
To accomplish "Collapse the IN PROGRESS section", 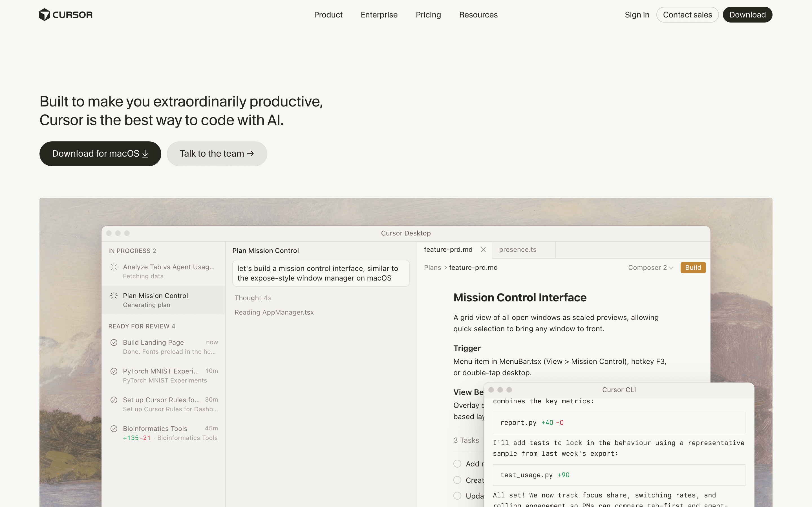I will (x=132, y=250).
